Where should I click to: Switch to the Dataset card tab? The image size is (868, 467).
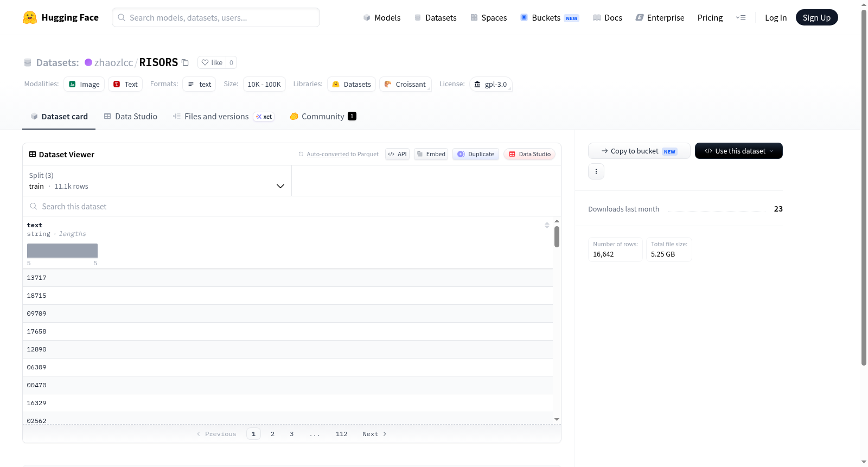[x=59, y=116]
